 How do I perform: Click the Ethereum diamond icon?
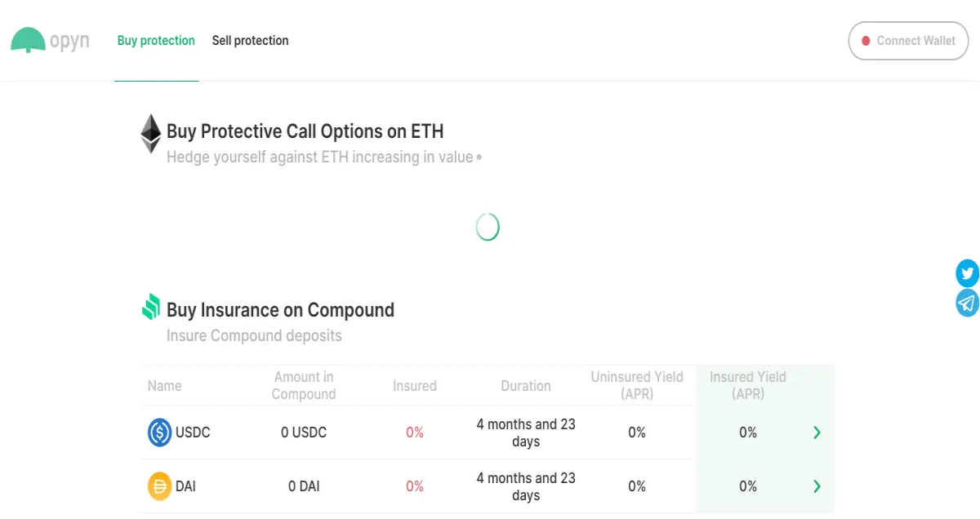151,134
